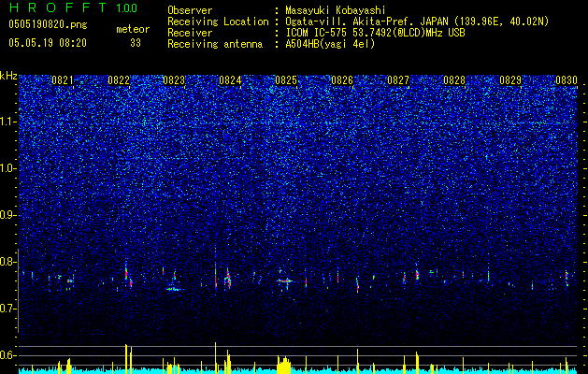Click the 0.8 kHz axis label
This screenshot has height=374, width=588.
pyautogui.click(x=8, y=262)
